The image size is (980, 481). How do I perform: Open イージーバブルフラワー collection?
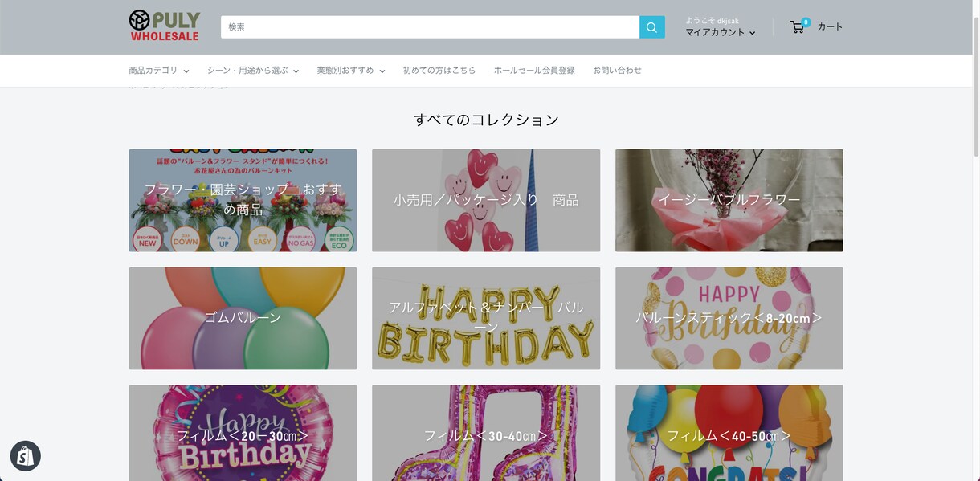pyautogui.click(x=729, y=200)
